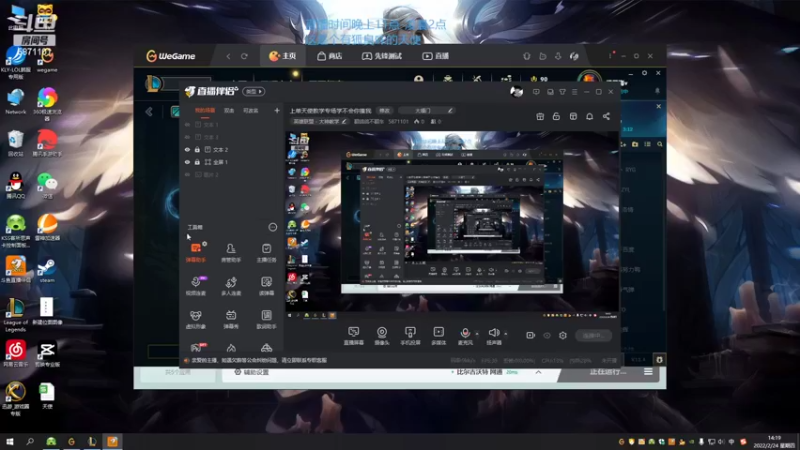The image size is (800, 450).
Task: Open the Steam desktop shortcut
Action: click(47, 270)
